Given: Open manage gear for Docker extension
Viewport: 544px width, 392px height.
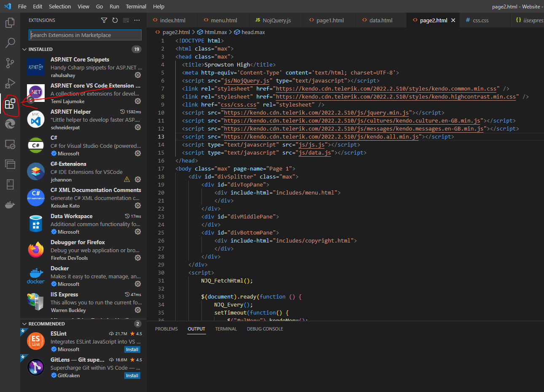Looking at the screenshot, I should tap(138, 284).
